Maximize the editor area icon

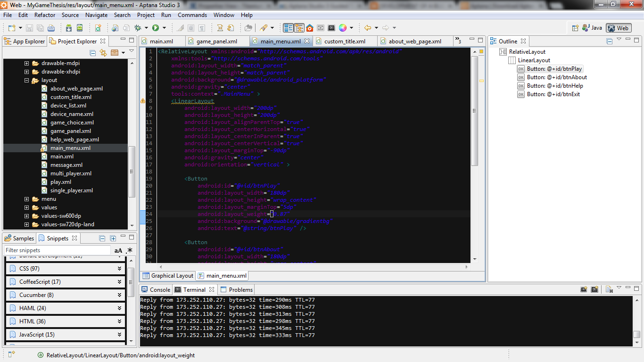[x=480, y=40]
